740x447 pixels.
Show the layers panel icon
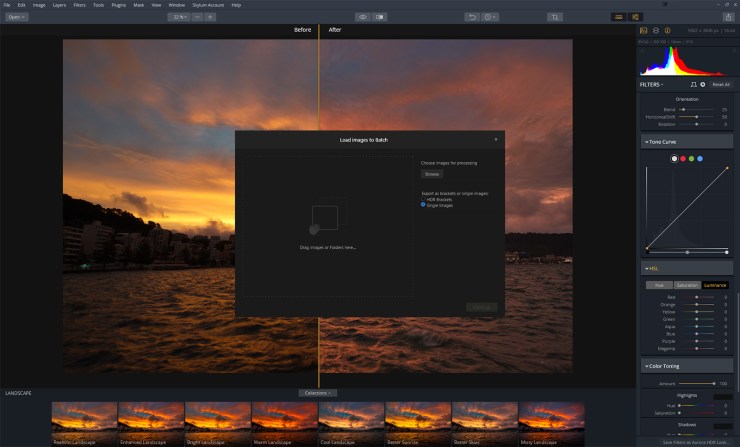[x=656, y=31]
